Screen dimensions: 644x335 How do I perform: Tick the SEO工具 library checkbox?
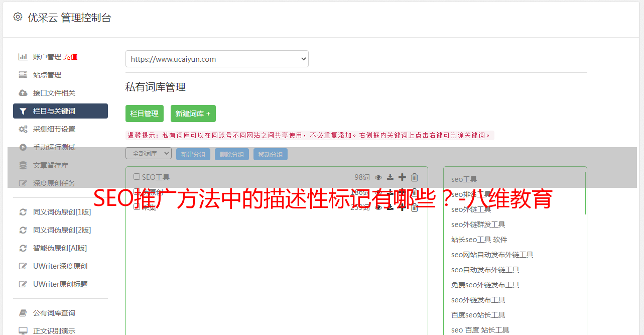[x=137, y=177]
